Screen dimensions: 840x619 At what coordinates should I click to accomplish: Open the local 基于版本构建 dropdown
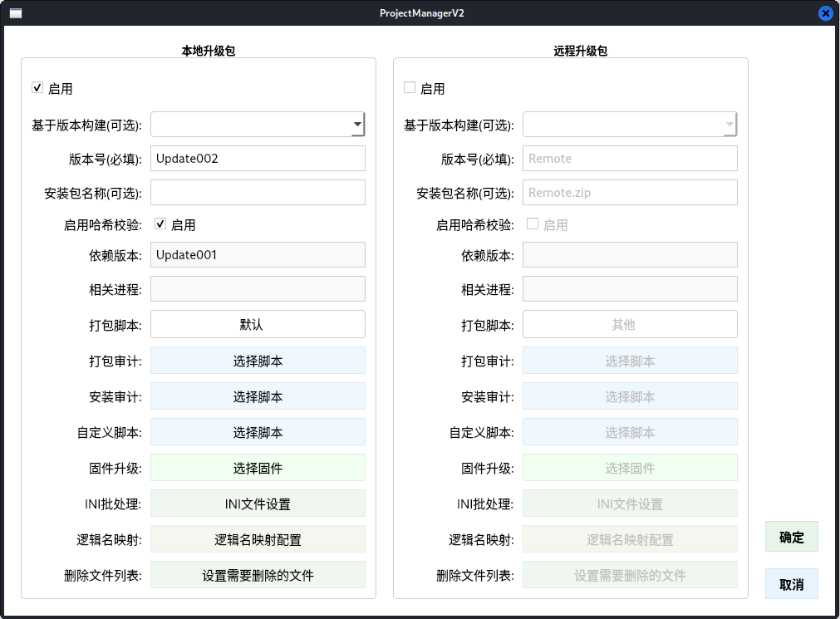(x=258, y=125)
